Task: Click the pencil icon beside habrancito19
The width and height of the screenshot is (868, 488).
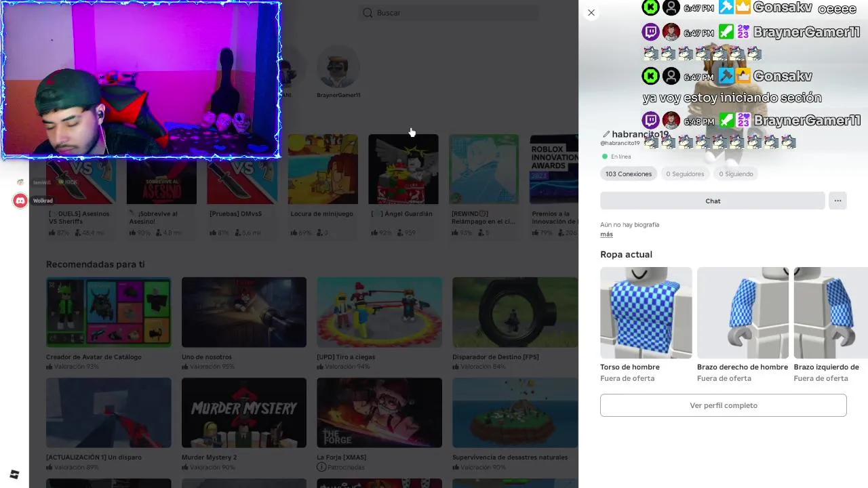Action: [x=606, y=134]
